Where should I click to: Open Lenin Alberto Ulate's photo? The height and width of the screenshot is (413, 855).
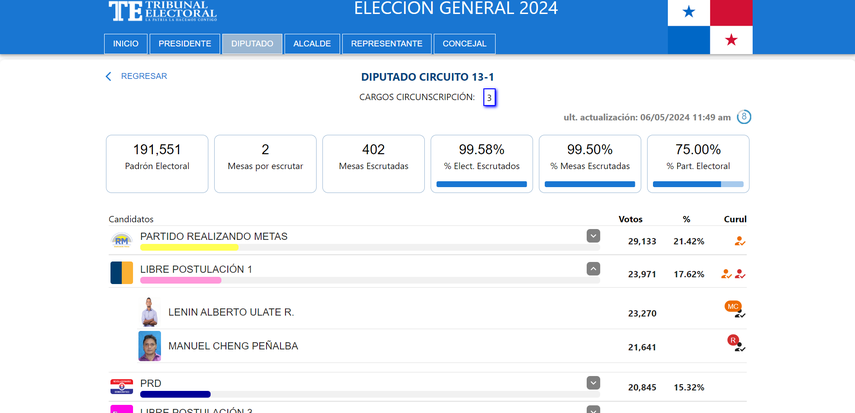[x=149, y=312]
